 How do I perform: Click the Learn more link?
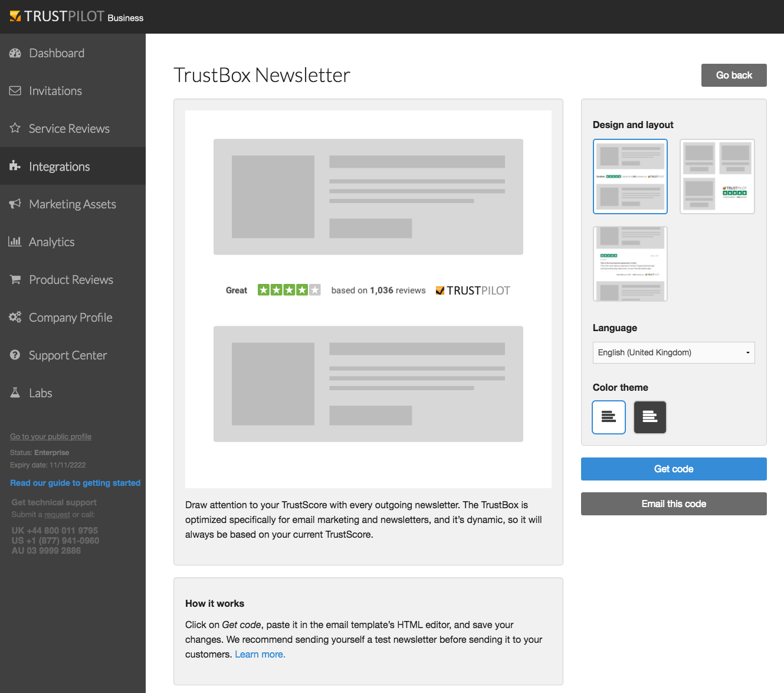pyautogui.click(x=260, y=654)
